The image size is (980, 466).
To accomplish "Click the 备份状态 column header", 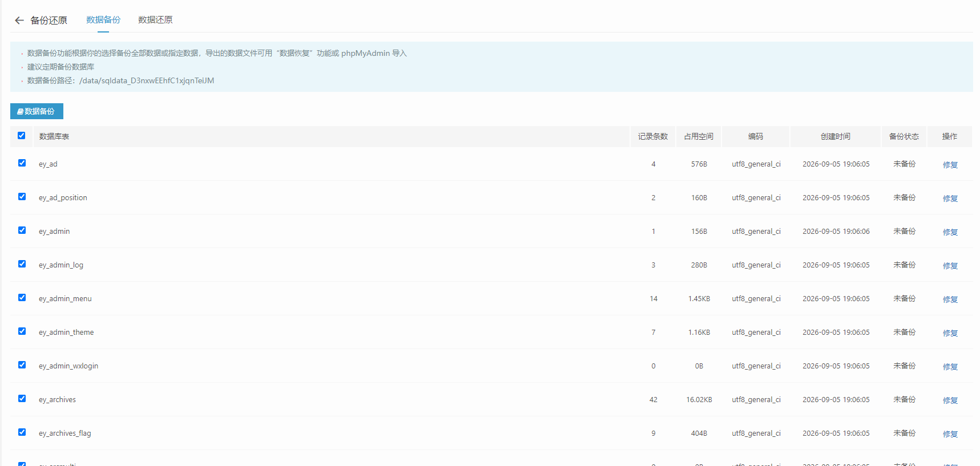I will (x=904, y=137).
